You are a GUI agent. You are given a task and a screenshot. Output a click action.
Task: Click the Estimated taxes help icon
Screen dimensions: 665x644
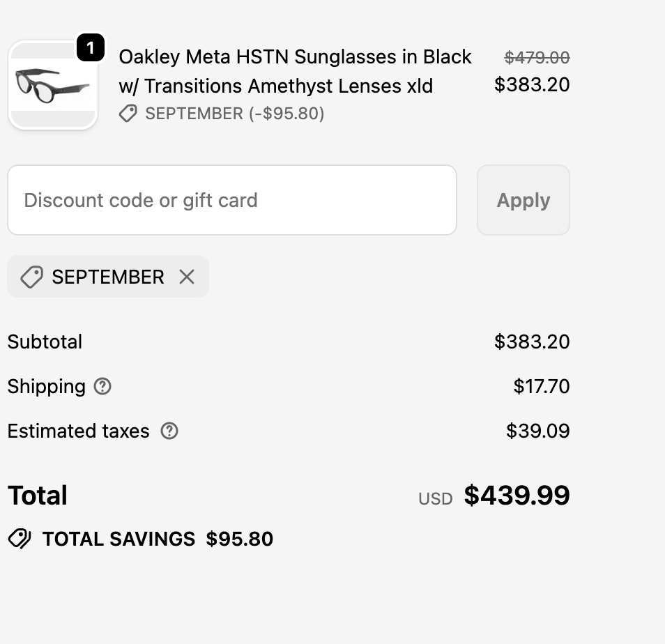click(x=169, y=431)
